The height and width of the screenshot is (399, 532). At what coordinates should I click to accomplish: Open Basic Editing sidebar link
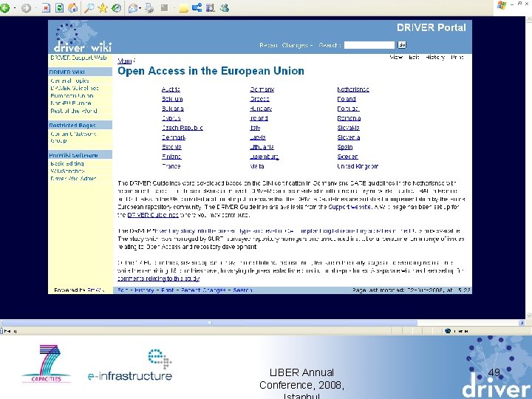[x=66, y=163]
